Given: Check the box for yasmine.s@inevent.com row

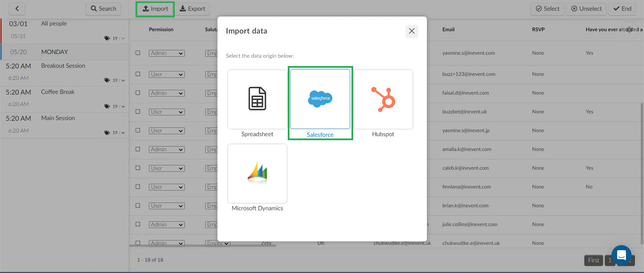Looking at the screenshot, I should (138, 53).
